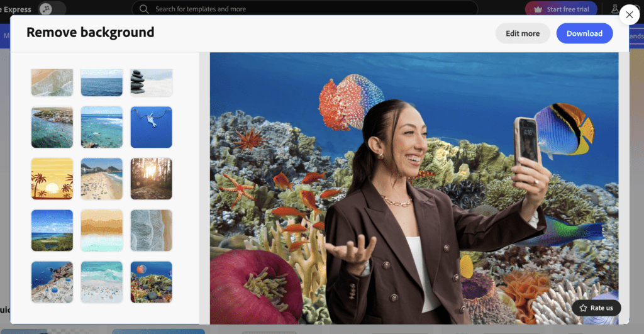644x334 pixels.
Task: Close the Remove background dialog
Action: tap(629, 15)
